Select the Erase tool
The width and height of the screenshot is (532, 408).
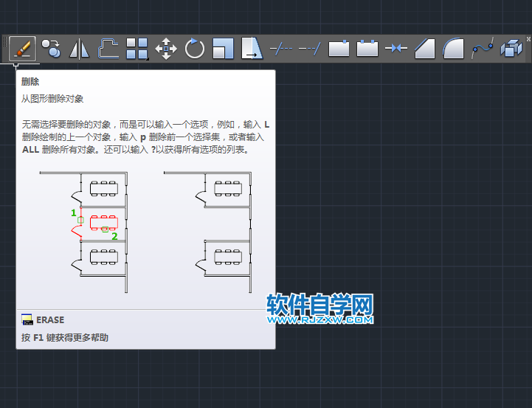click(22, 49)
